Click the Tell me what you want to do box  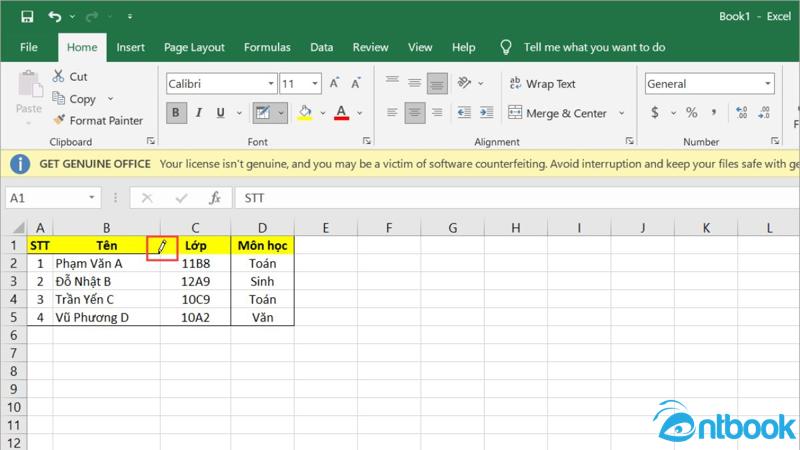(594, 47)
